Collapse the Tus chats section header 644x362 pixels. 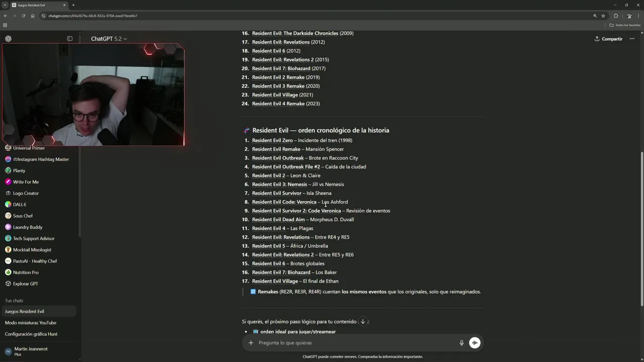(x=14, y=301)
